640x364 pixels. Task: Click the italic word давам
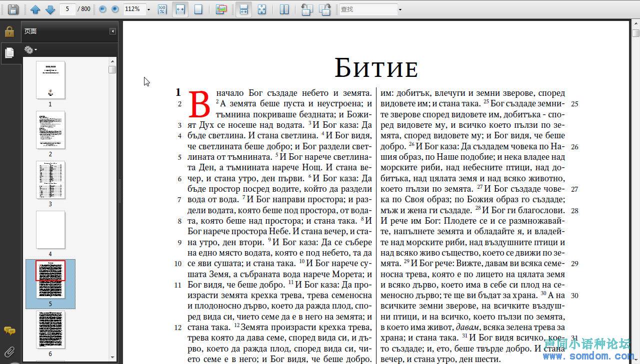(x=467, y=327)
